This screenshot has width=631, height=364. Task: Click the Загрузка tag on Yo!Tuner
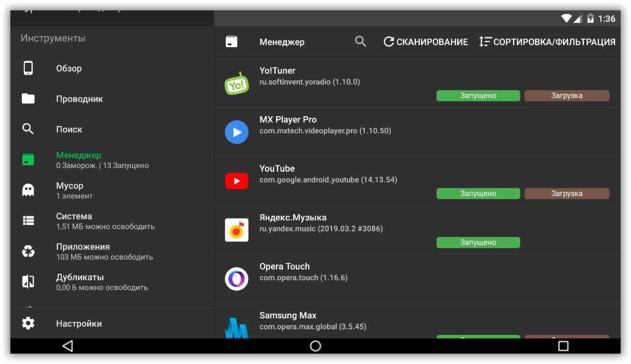click(567, 95)
